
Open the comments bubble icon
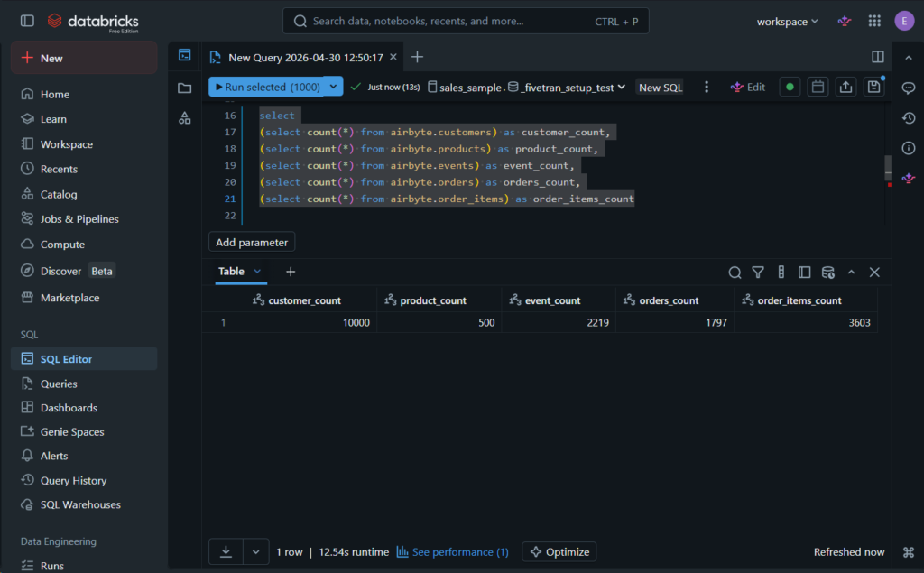[x=908, y=88]
